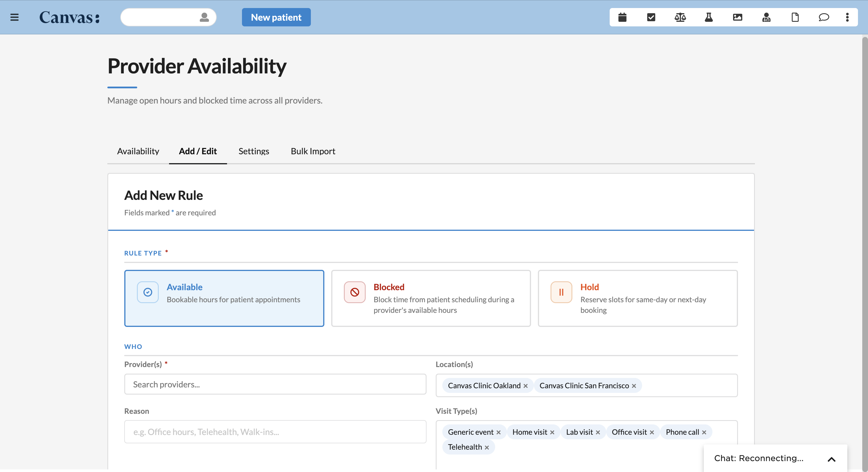
Task: Click the Reason field label
Action: pyautogui.click(x=136, y=411)
